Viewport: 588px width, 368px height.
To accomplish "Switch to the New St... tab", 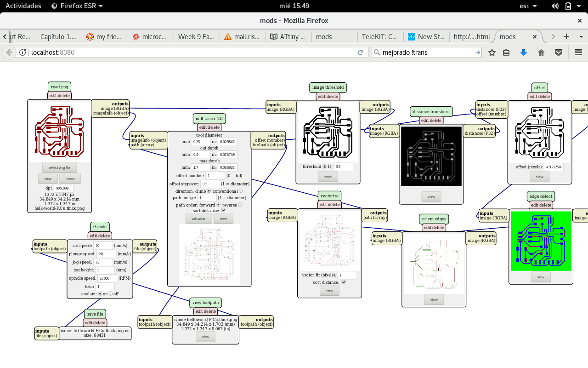I will (x=426, y=37).
